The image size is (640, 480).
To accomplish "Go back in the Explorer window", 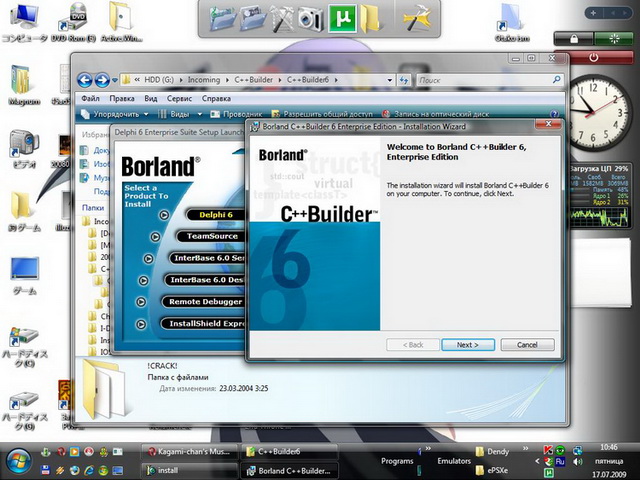I will coord(85,80).
